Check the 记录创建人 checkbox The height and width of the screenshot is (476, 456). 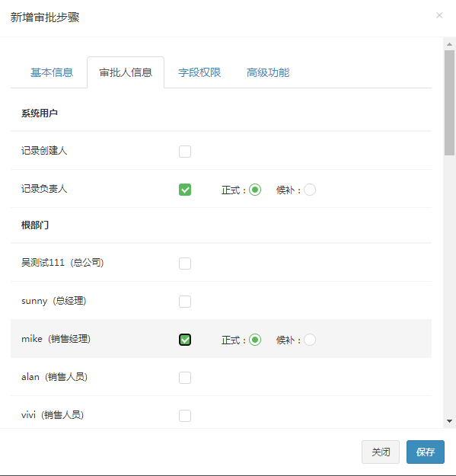(185, 152)
